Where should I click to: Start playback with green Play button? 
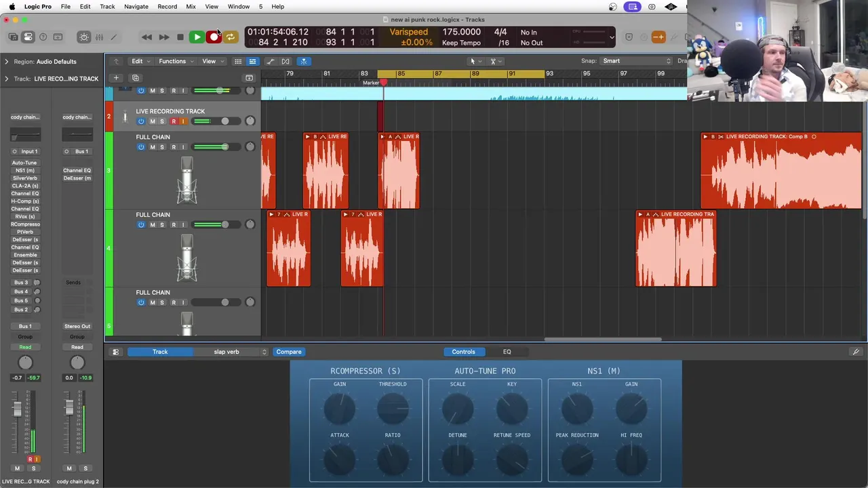(x=197, y=37)
